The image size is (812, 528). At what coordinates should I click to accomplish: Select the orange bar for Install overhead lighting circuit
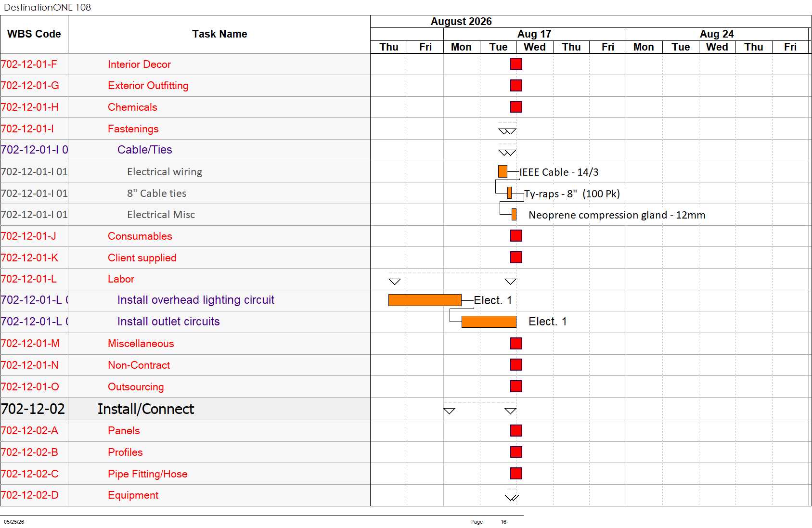[425, 300]
